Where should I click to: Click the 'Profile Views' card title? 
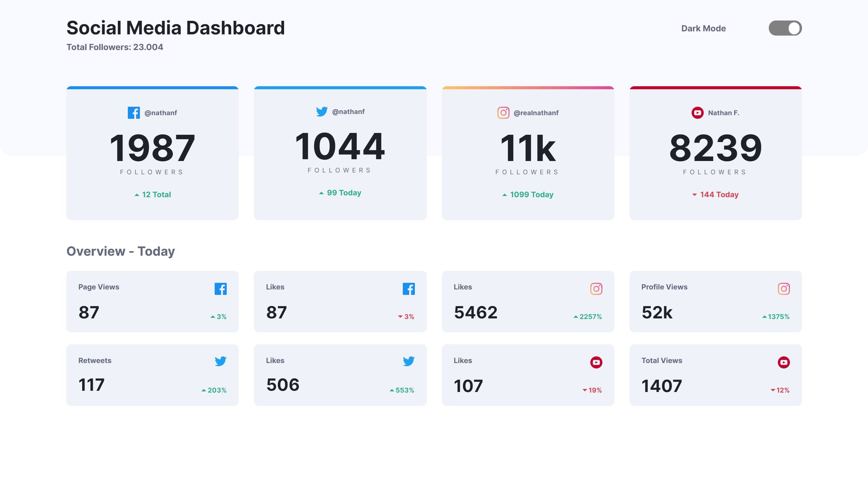pyautogui.click(x=664, y=287)
